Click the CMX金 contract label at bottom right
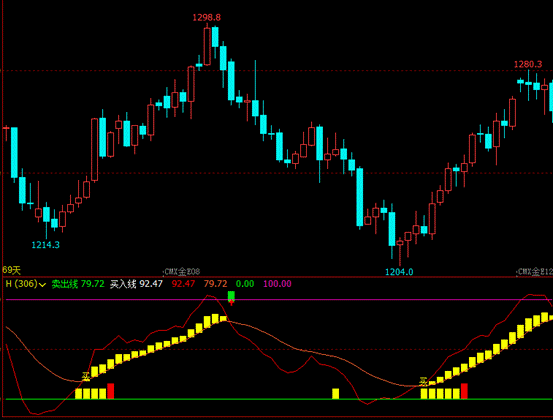553x420 pixels. [535, 272]
